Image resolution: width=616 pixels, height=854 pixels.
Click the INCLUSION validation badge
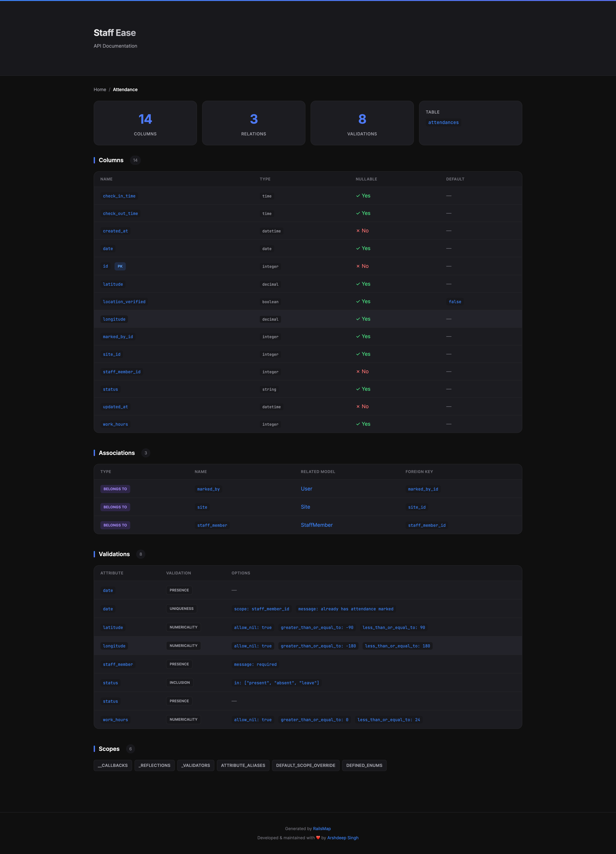click(180, 682)
